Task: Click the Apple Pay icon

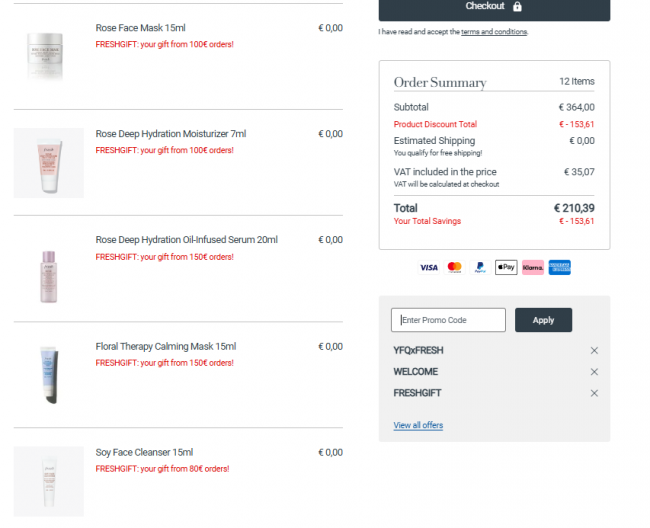Action: coord(506,267)
